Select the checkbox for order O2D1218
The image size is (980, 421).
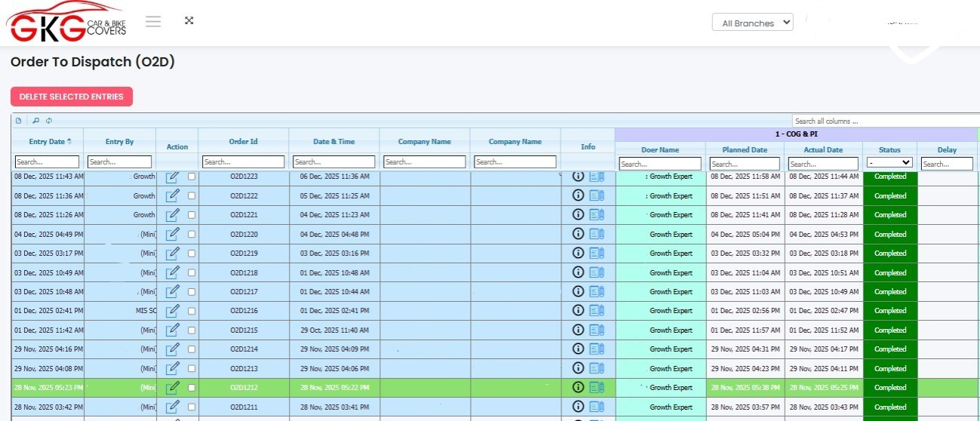pos(192,272)
